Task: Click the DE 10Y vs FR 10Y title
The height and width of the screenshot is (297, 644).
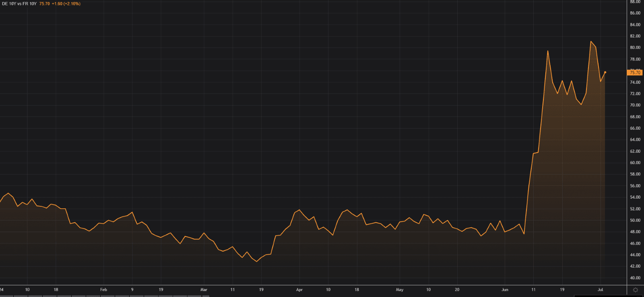Action: (19, 4)
